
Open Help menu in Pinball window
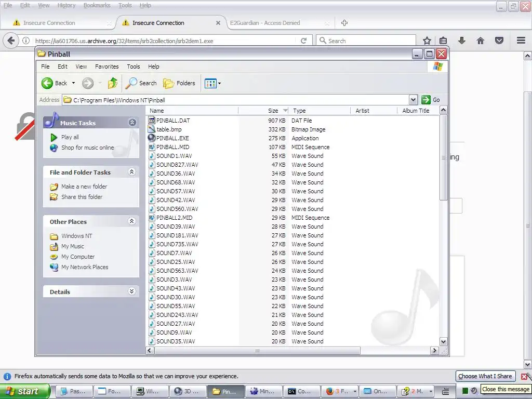pyautogui.click(x=153, y=66)
